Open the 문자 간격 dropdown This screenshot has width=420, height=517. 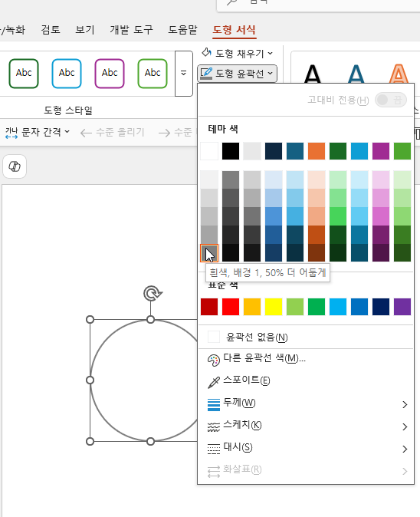tap(38, 132)
